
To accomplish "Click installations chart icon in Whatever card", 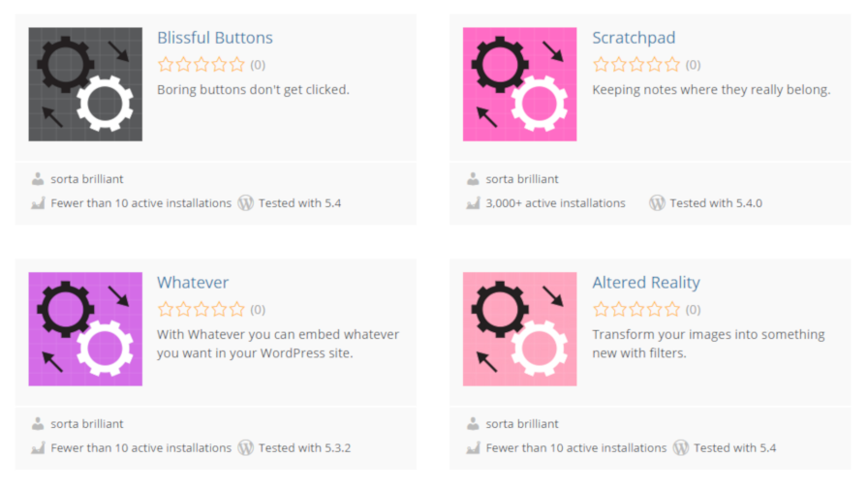I will (x=38, y=448).
